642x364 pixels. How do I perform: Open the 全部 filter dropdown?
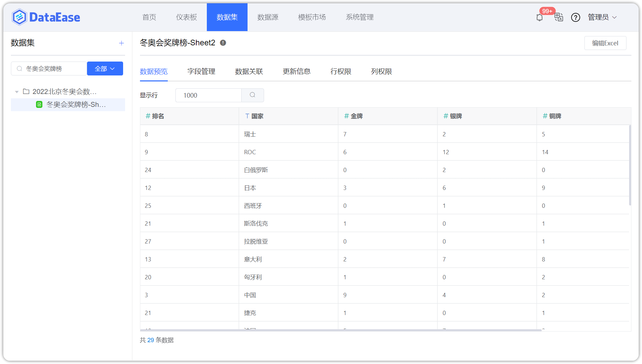pos(105,68)
